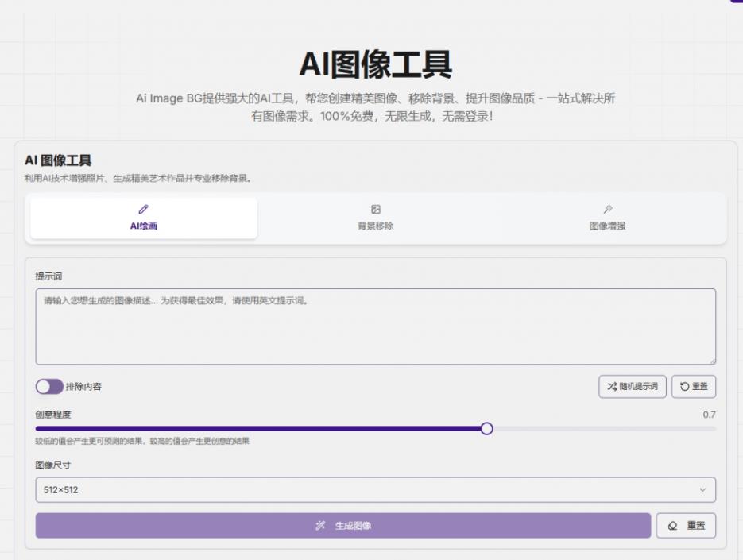
Task: Click the 排除内容 label text
Action: tap(83, 387)
